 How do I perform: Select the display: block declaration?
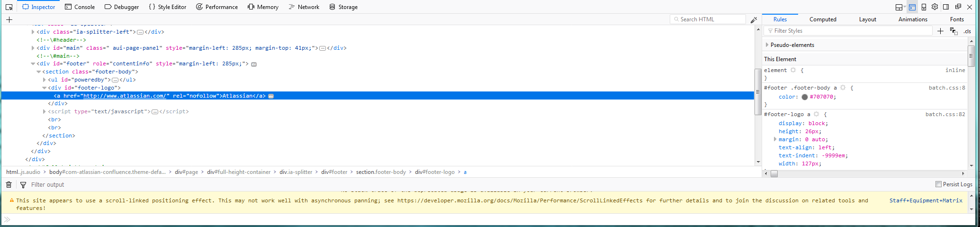click(x=803, y=123)
